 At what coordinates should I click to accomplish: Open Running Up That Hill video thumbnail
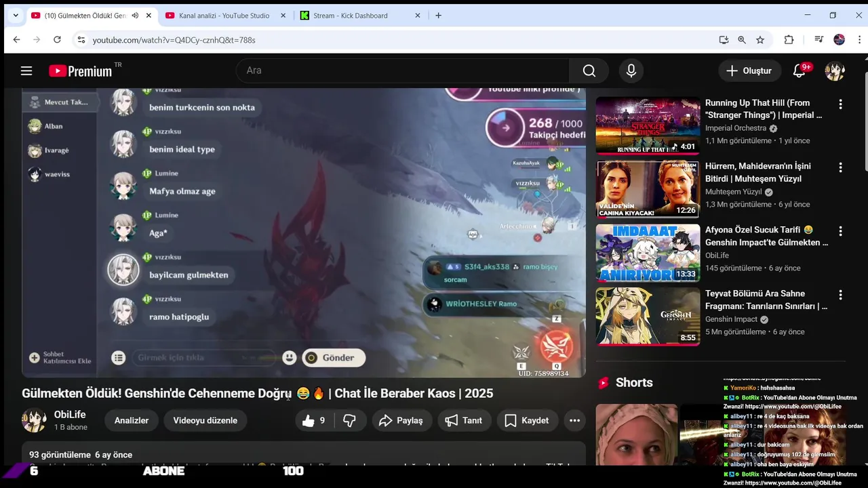pos(648,125)
